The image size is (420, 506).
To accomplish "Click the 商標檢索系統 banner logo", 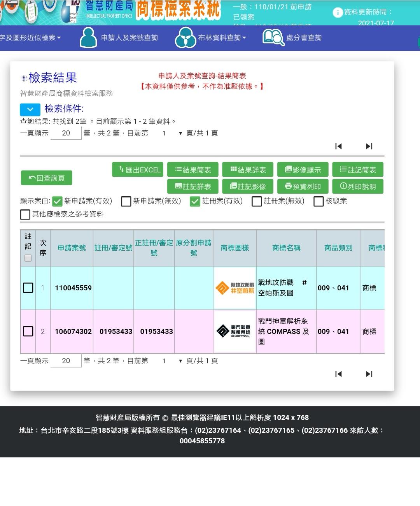I will (178, 10).
